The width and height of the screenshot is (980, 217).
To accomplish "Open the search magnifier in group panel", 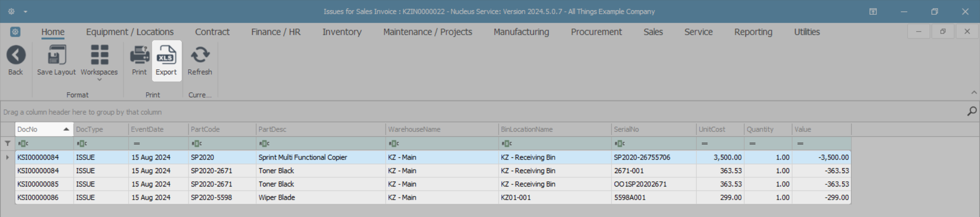I will click(972, 112).
